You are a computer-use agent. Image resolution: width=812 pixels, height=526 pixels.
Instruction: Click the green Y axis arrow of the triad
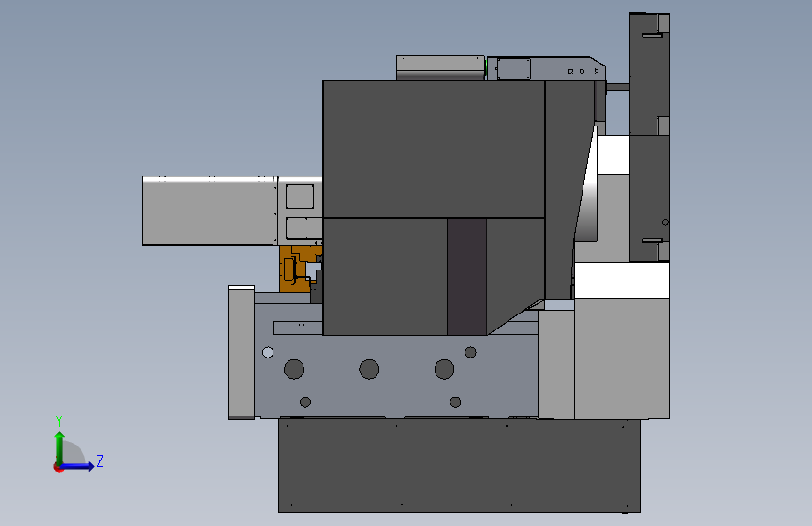click(x=60, y=448)
